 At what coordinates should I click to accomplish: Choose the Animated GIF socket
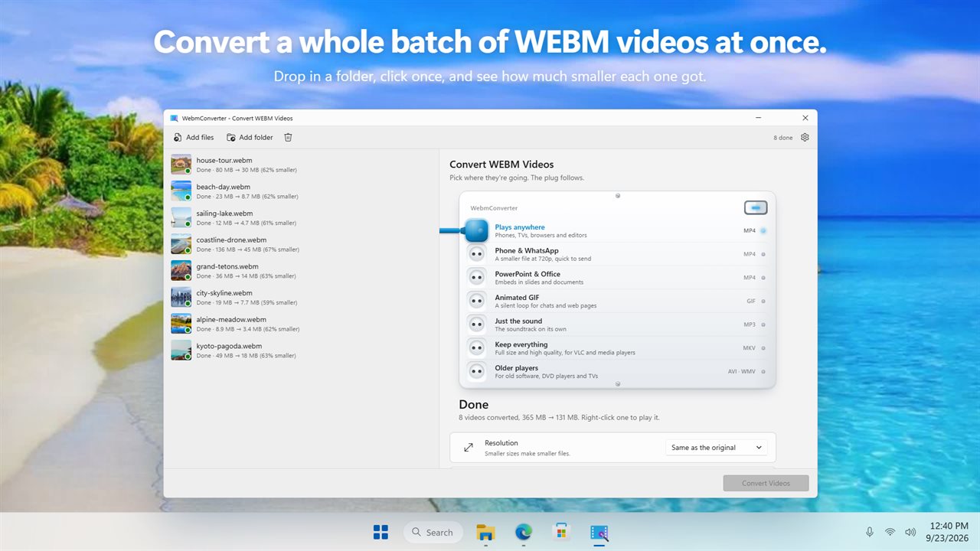(x=476, y=302)
